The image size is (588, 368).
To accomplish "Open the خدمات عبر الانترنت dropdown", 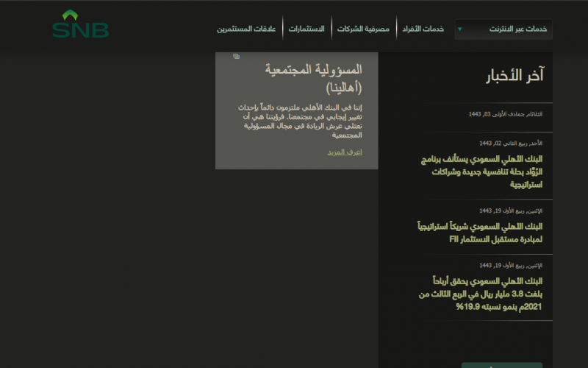I will (503, 29).
